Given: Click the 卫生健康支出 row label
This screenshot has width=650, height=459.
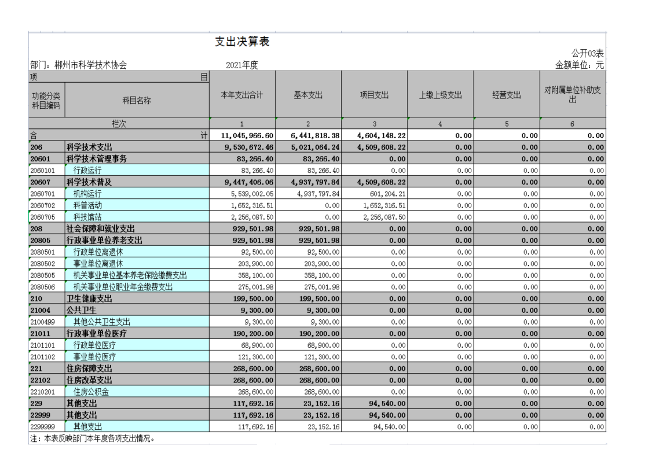Looking at the screenshot, I should click(92, 295).
